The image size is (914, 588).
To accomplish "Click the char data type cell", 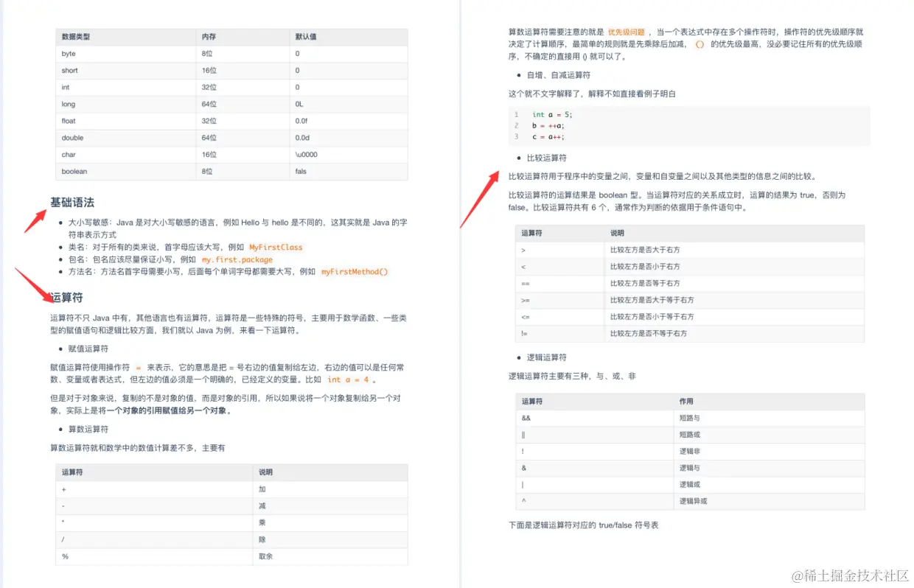I will 126,155.
